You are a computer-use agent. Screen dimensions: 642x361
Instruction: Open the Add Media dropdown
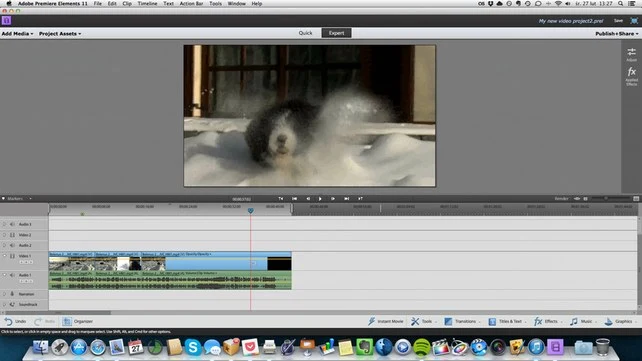point(17,34)
